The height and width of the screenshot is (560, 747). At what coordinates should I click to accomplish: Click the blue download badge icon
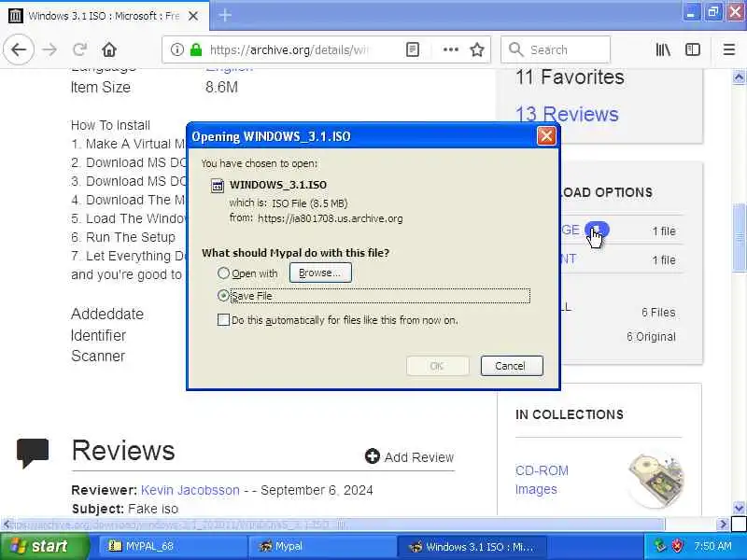pyautogui.click(x=597, y=230)
